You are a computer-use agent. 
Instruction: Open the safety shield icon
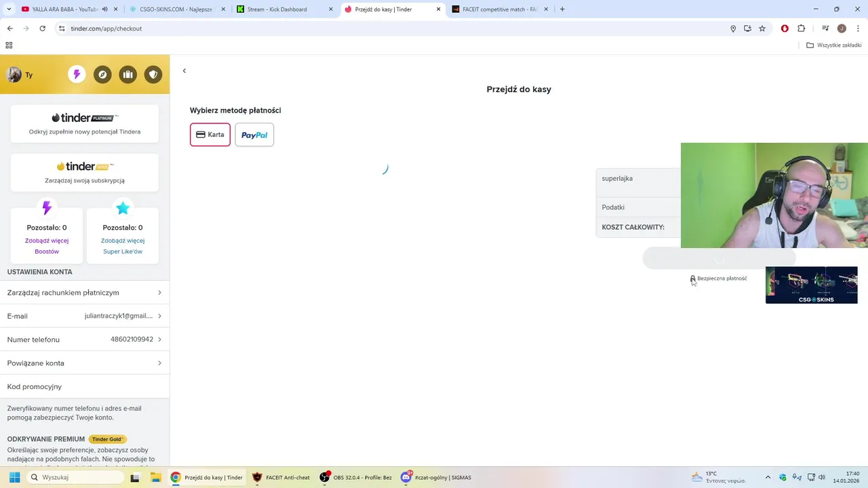point(153,75)
